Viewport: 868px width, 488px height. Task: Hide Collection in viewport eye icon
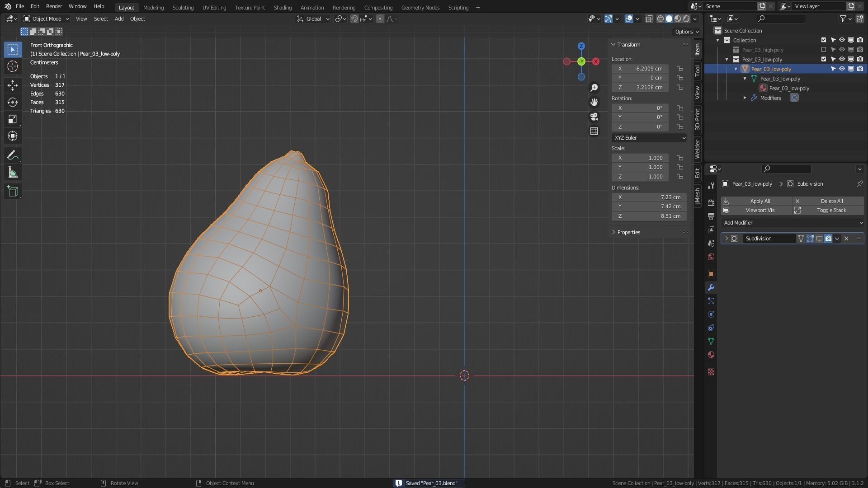[x=842, y=40]
